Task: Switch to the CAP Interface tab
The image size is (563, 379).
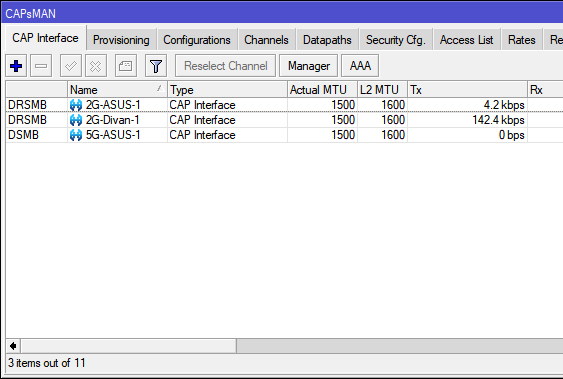Action: 45,38
